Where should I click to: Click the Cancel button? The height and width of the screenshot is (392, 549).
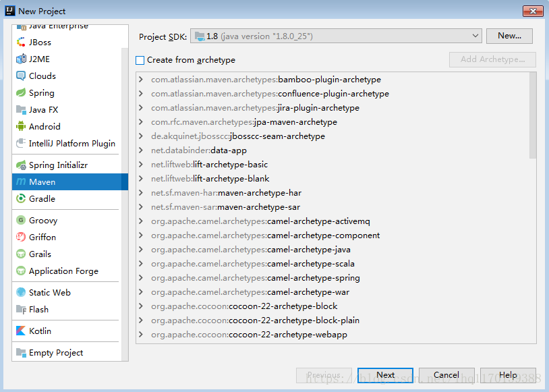(x=446, y=375)
